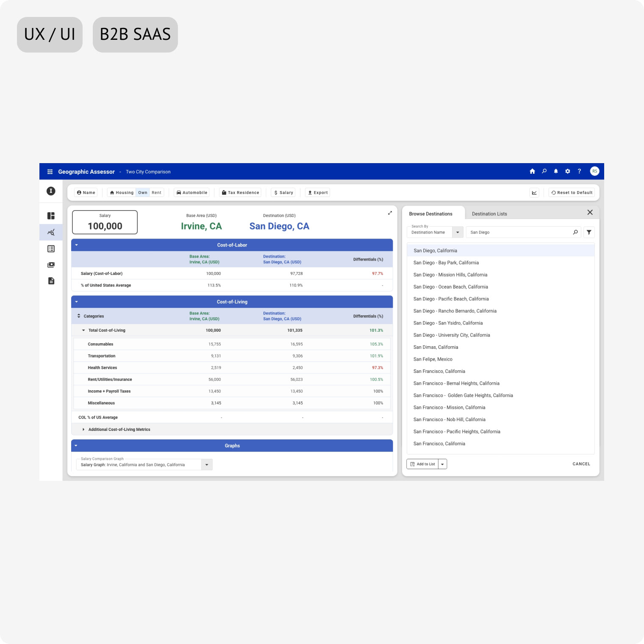Select San Diego - Ocean Beach, California
The width and height of the screenshot is (644, 644).
point(501,287)
